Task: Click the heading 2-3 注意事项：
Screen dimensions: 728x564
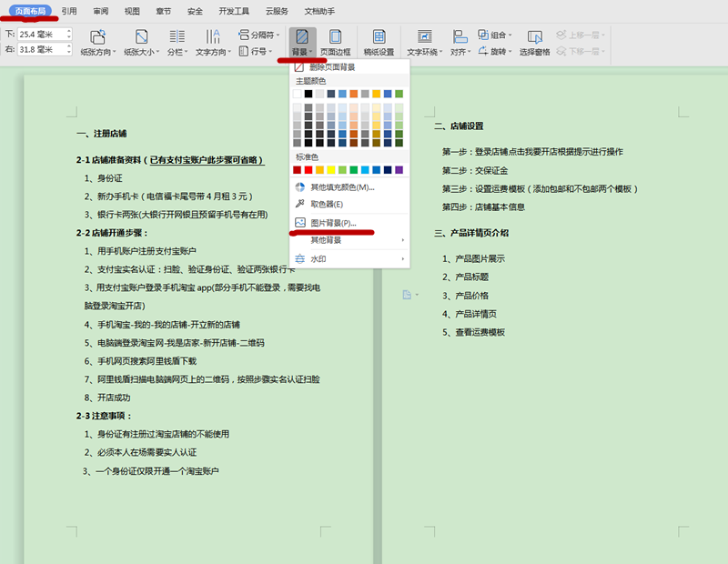Action: [104, 416]
